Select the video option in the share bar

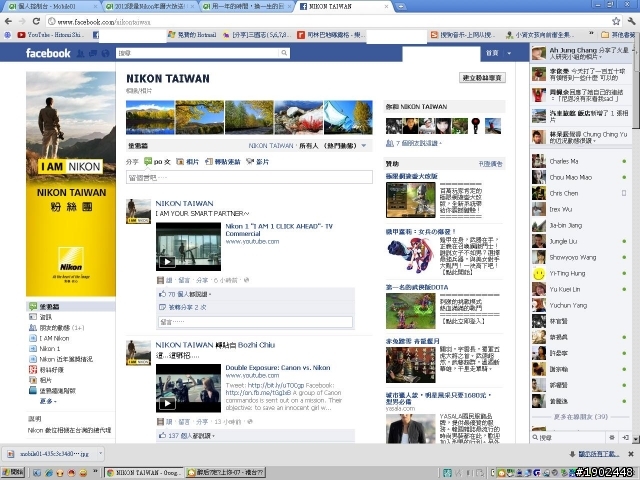coord(258,162)
